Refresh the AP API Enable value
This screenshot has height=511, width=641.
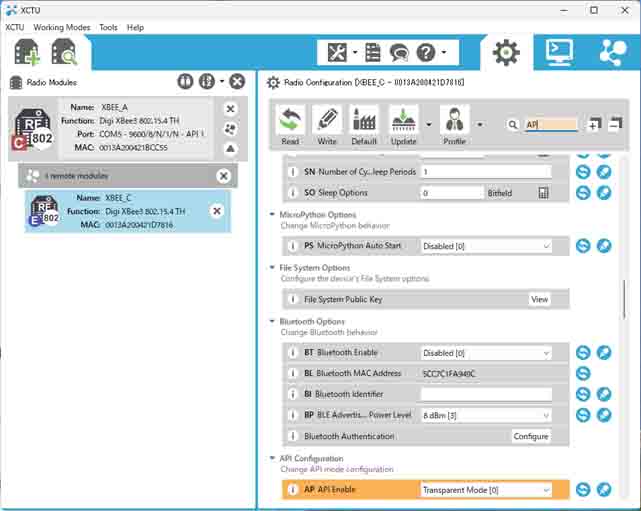tap(583, 489)
